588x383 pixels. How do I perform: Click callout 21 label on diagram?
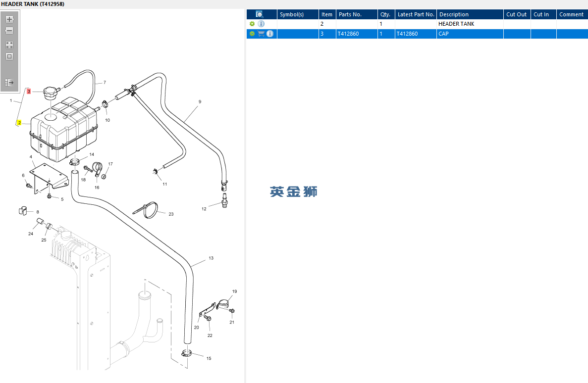(232, 322)
